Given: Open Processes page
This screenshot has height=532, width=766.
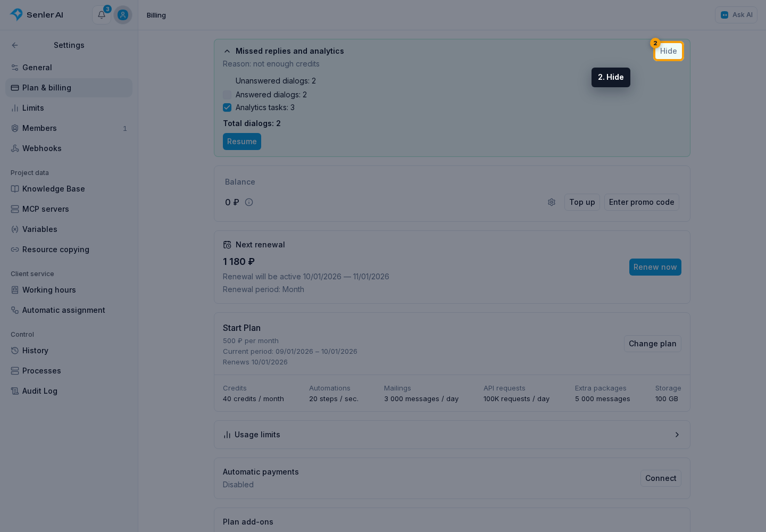Looking at the screenshot, I should coord(69,371).
